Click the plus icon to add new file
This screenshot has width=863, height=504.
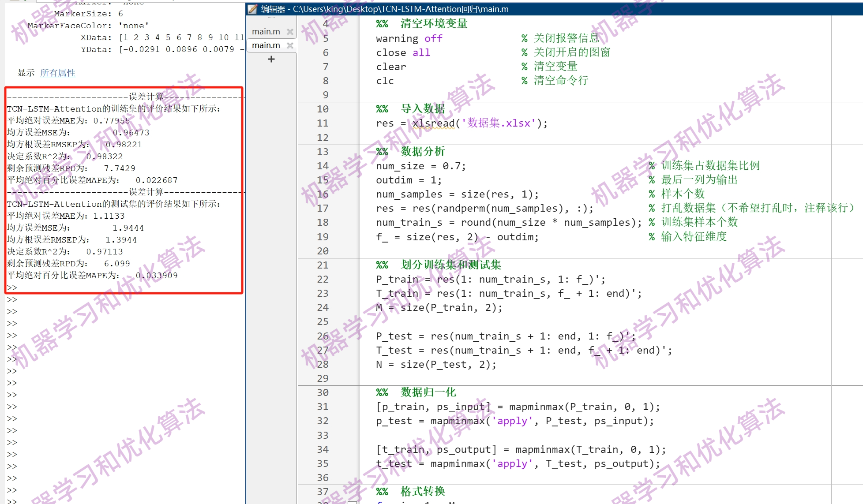coord(271,59)
